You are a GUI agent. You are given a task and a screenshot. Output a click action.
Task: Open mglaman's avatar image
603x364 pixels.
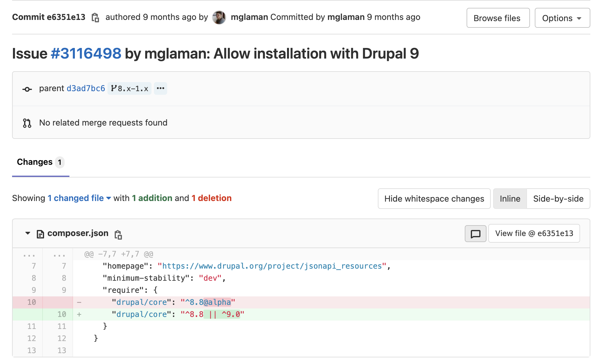[x=219, y=17]
